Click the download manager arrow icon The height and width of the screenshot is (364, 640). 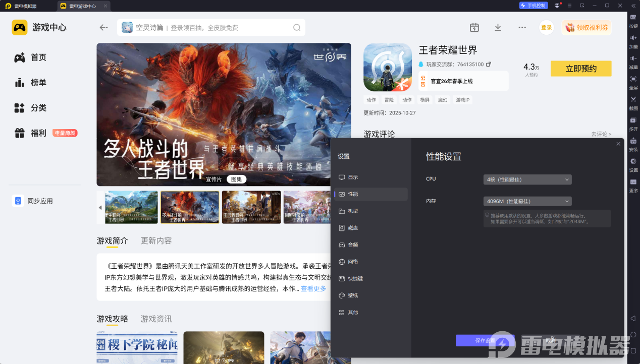(x=498, y=28)
